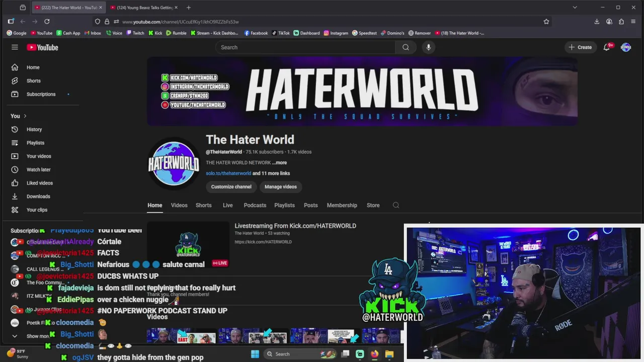Open the Cash App bookmark

68,33
